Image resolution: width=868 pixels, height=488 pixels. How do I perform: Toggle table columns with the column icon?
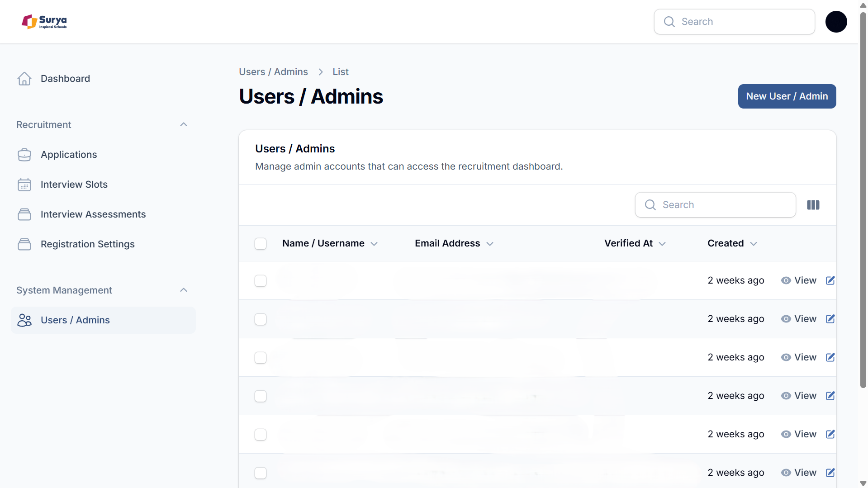click(813, 205)
